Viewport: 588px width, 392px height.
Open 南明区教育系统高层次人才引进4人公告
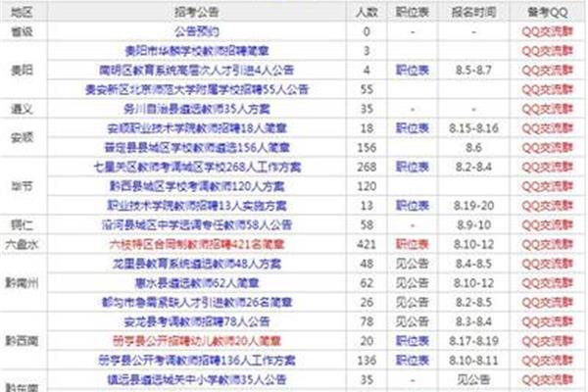(x=197, y=71)
